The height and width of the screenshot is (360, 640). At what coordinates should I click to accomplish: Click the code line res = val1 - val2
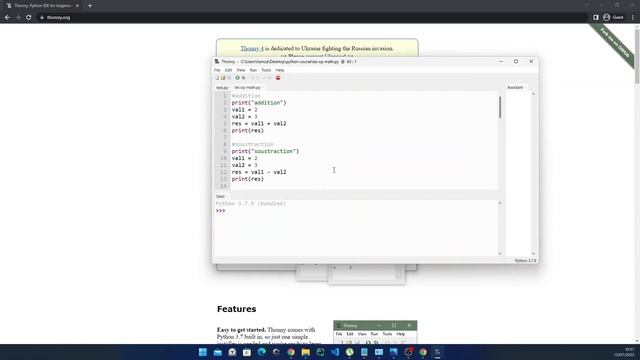(x=259, y=172)
